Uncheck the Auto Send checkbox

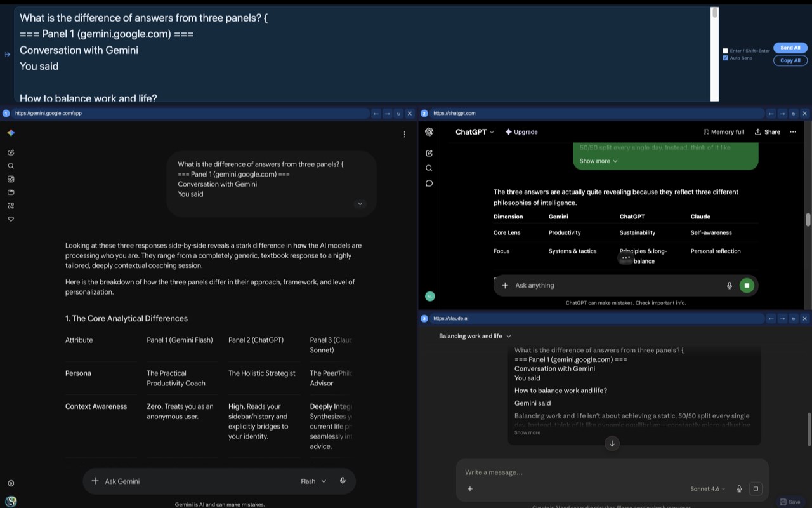coord(726,58)
